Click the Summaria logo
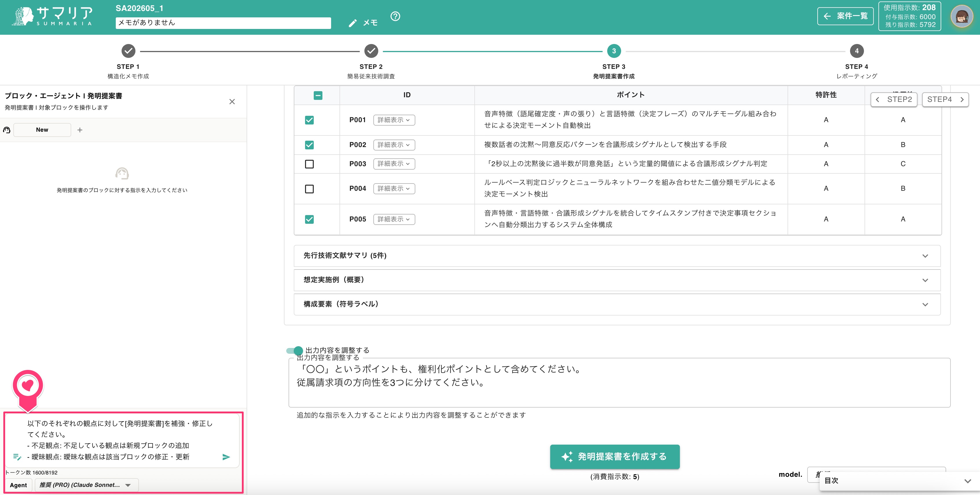Screen dimensions: 980x495 pyautogui.click(x=52, y=16)
